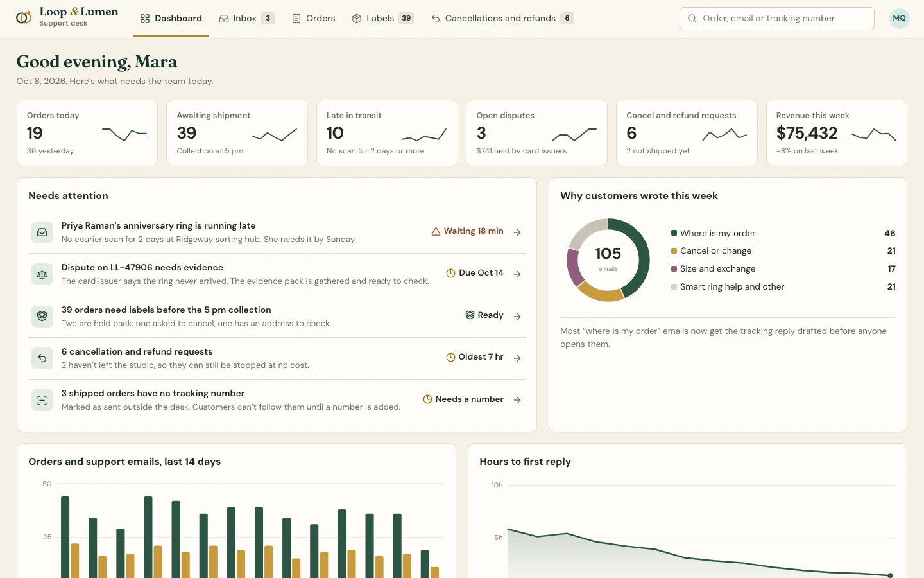
Task: Click the green Where is my order swatch
Action: click(674, 233)
